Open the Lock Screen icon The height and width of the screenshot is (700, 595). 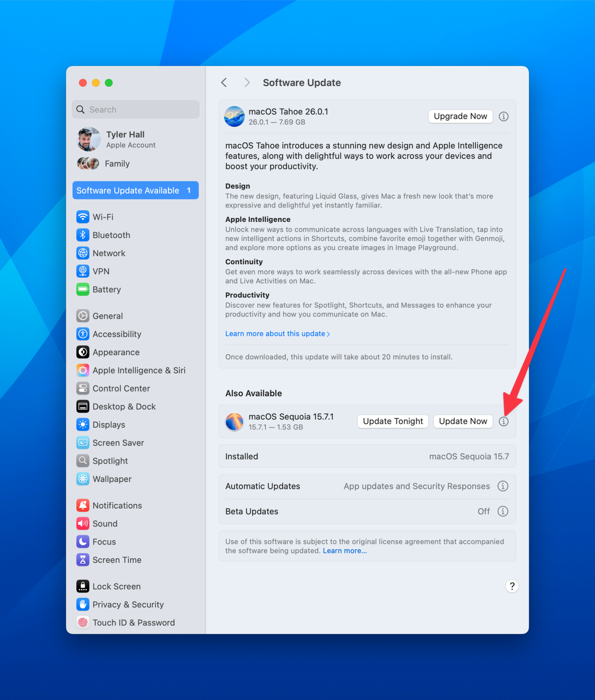pos(83,586)
